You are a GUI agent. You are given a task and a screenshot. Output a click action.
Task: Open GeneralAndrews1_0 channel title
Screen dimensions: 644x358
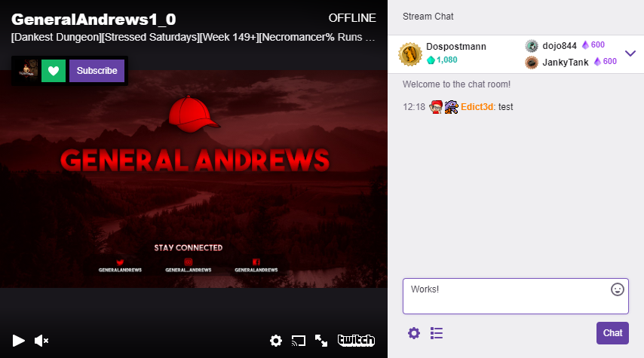click(x=94, y=20)
